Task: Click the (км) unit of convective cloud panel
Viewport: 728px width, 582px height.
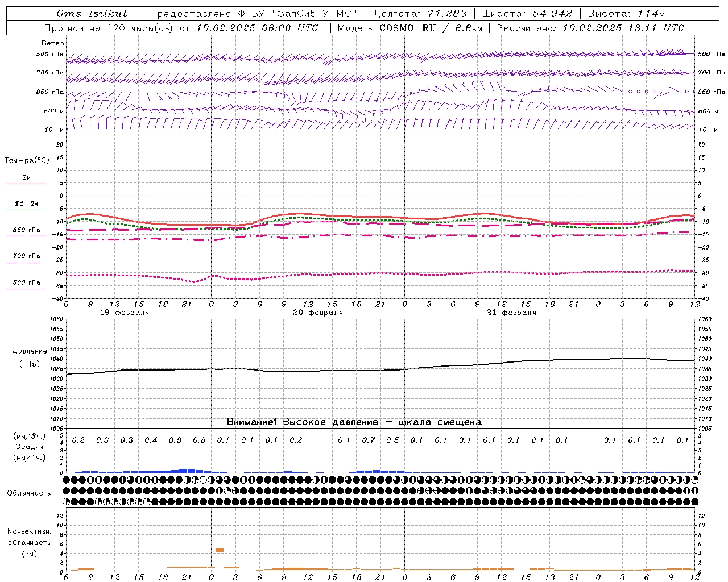Action: tap(29, 554)
